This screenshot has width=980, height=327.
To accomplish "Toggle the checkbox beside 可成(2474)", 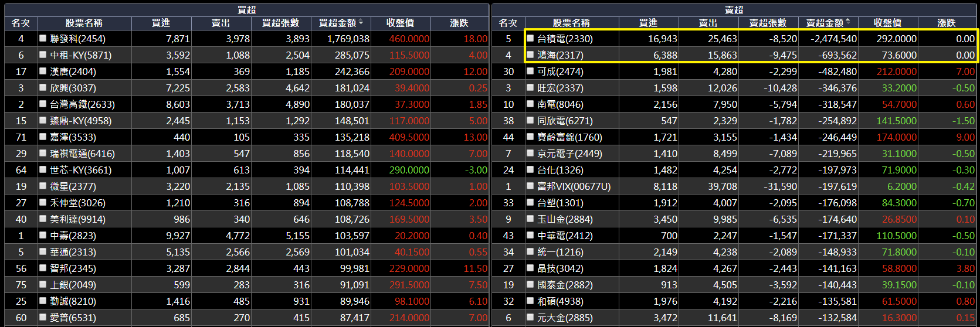I will (530, 71).
